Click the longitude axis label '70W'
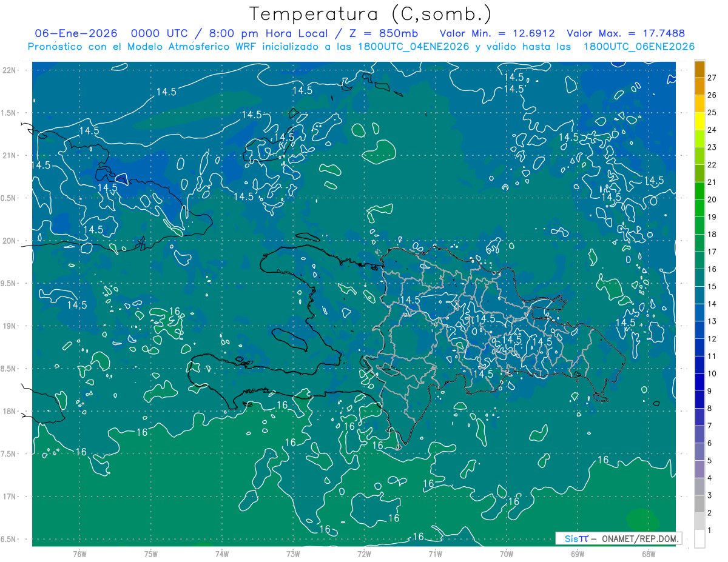This screenshot has width=728, height=562. (x=506, y=554)
